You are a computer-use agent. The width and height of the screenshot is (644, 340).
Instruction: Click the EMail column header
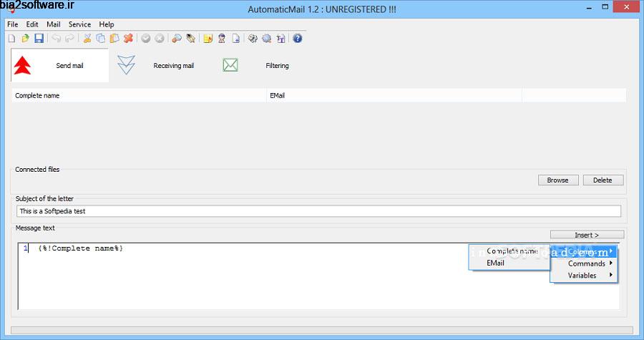pos(394,95)
